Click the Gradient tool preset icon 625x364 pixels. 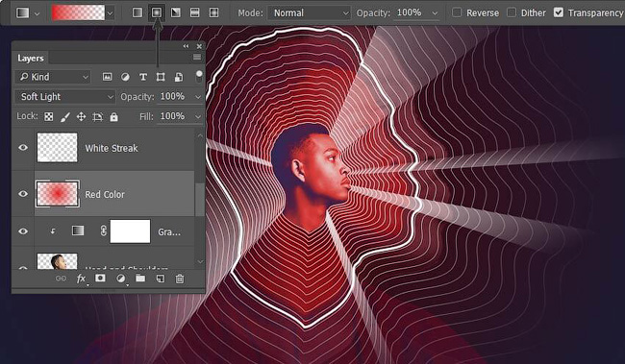point(23,13)
